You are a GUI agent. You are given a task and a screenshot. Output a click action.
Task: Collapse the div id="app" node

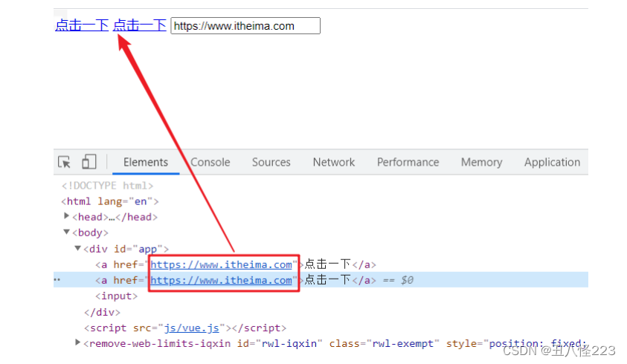77,248
